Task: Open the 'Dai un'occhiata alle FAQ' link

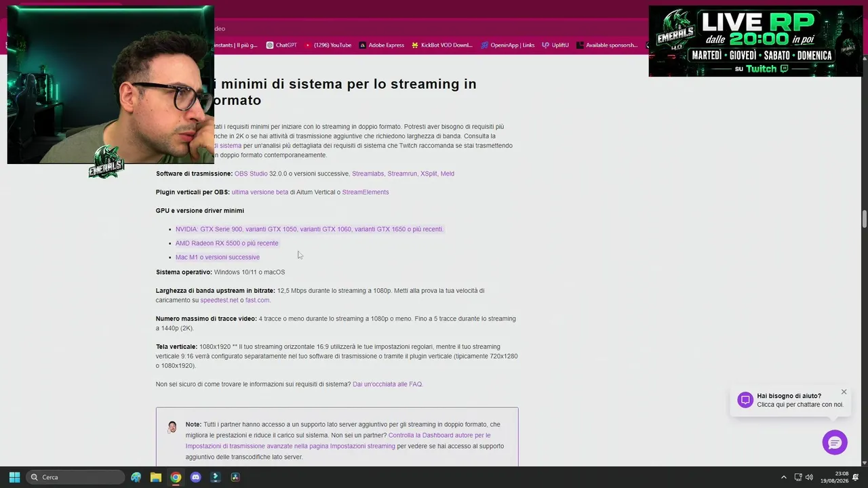Action: 387,384
